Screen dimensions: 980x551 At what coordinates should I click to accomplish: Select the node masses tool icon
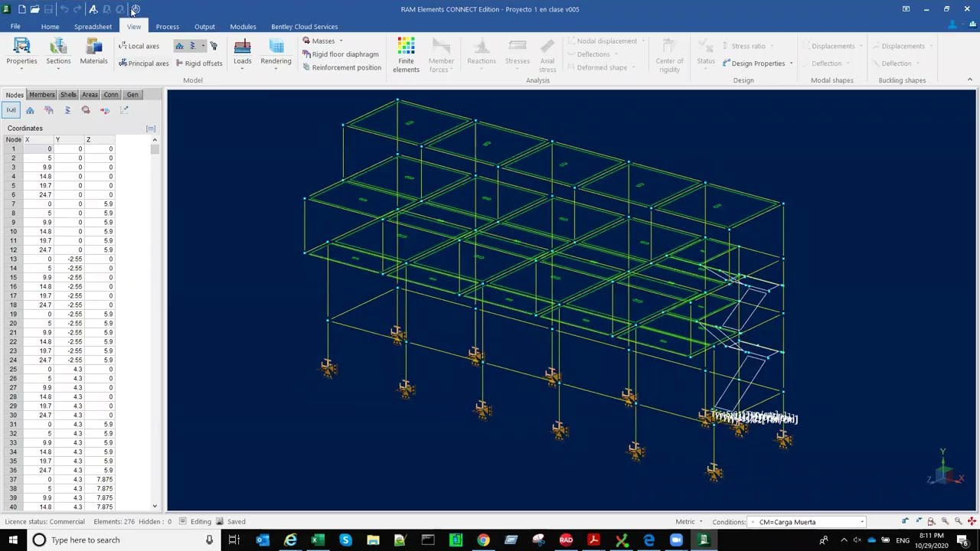tap(86, 110)
